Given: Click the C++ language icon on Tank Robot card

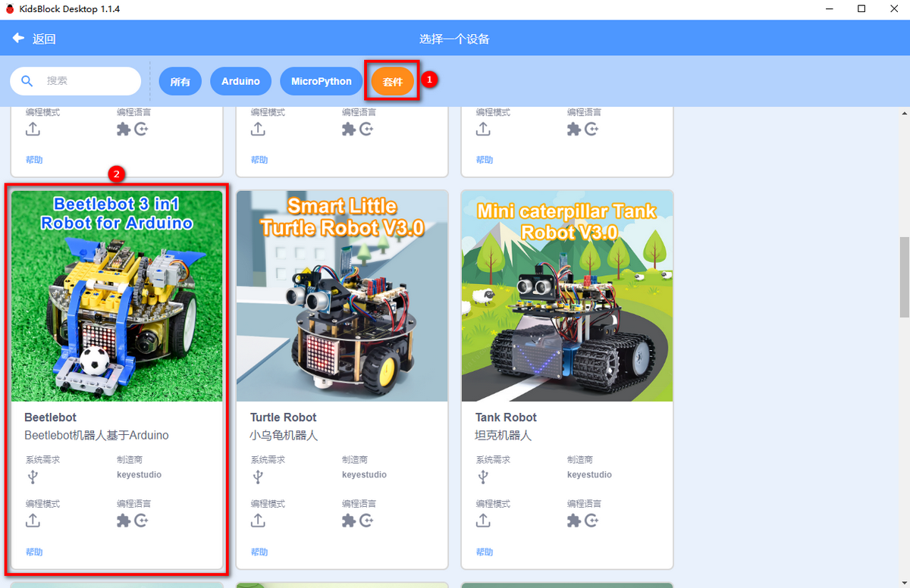Looking at the screenshot, I should click(592, 521).
